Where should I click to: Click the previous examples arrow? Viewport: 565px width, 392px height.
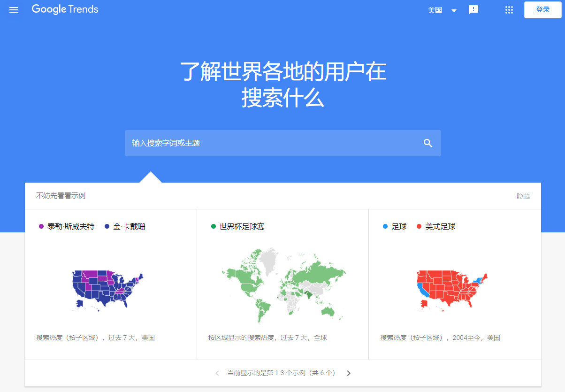pyautogui.click(x=217, y=373)
